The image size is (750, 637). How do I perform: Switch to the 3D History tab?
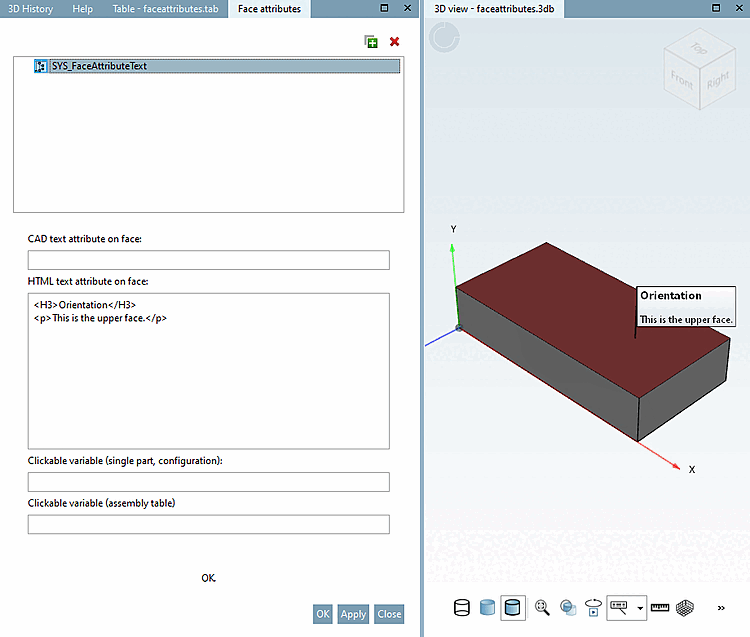tap(29, 9)
